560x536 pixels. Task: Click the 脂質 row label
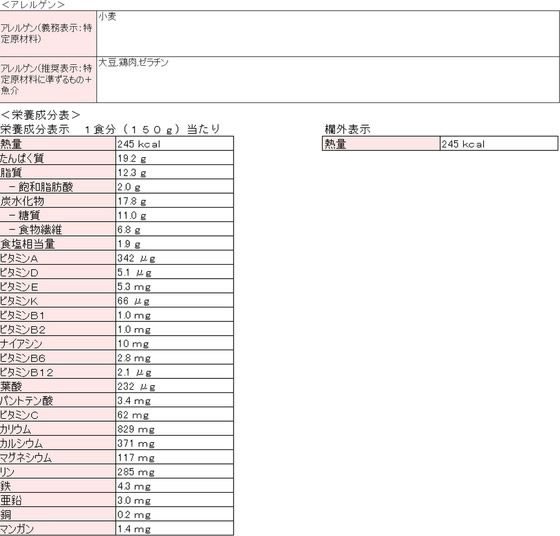pyautogui.click(x=58, y=172)
